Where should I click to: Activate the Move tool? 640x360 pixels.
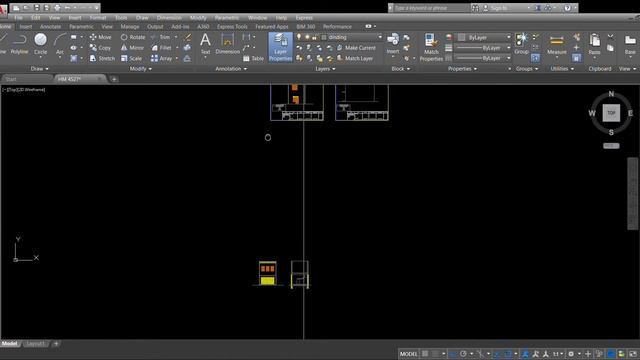click(x=100, y=37)
